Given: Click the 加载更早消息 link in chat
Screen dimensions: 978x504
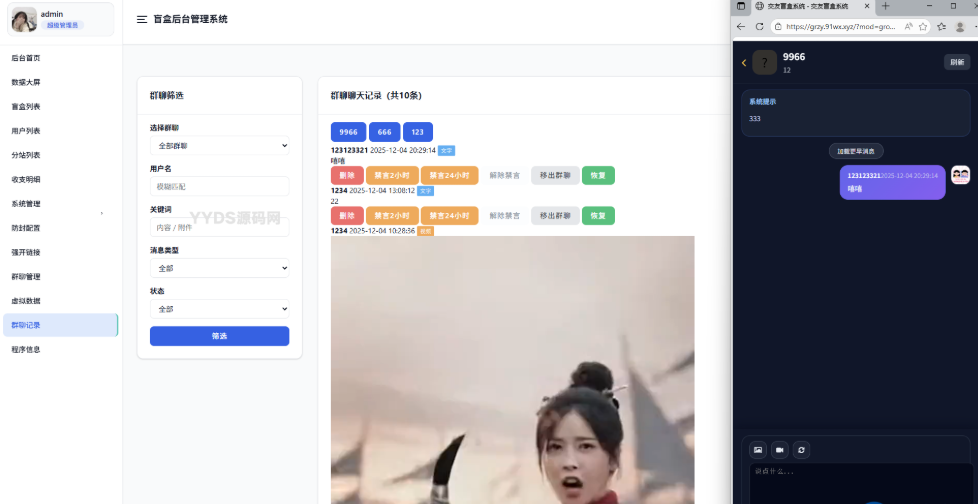Looking at the screenshot, I should point(855,151).
